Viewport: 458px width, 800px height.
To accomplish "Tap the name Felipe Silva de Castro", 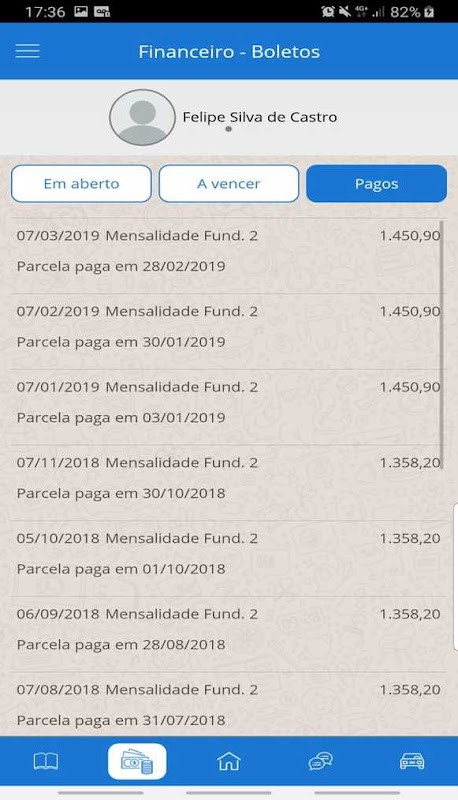I will pyautogui.click(x=260, y=117).
